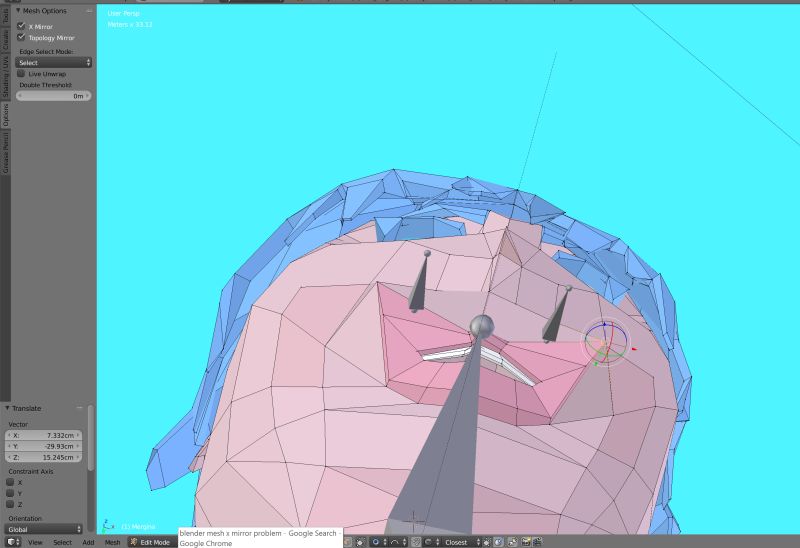Screen dimensions: 800x548
Task: Collapse the Mesh Options panel
Action: click(x=18, y=10)
